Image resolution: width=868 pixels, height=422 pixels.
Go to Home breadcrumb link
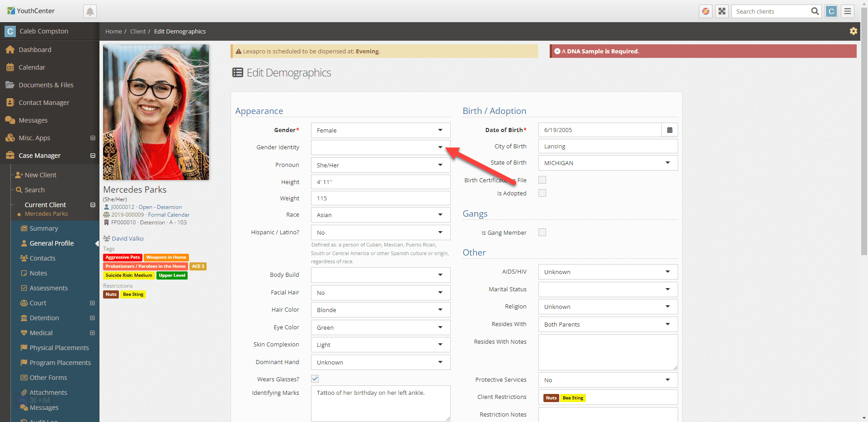coord(113,31)
